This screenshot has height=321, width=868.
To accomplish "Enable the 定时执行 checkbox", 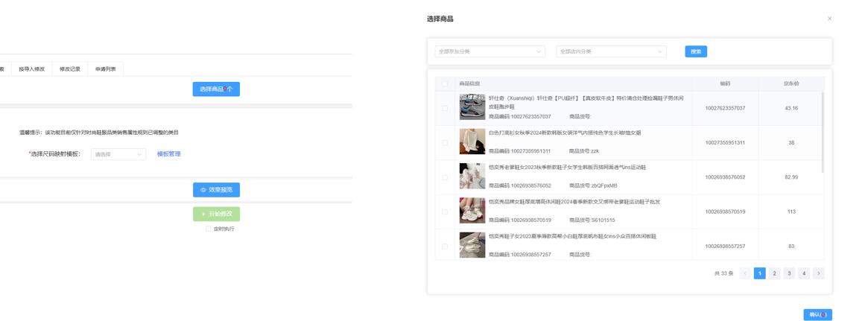I will click(x=209, y=229).
